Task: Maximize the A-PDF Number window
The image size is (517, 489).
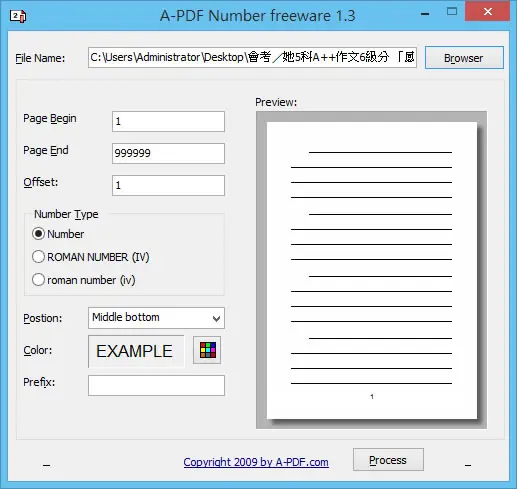Action: [x=452, y=12]
